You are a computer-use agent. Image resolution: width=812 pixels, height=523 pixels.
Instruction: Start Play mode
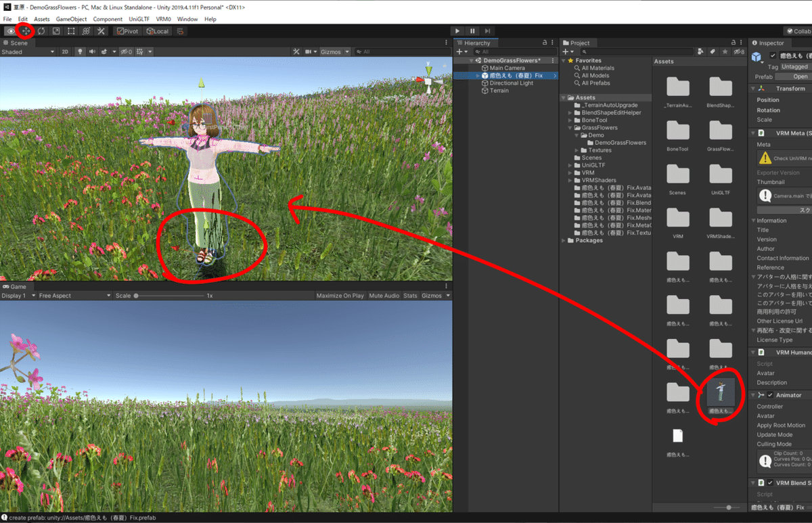pyautogui.click(x=457, y=31)
